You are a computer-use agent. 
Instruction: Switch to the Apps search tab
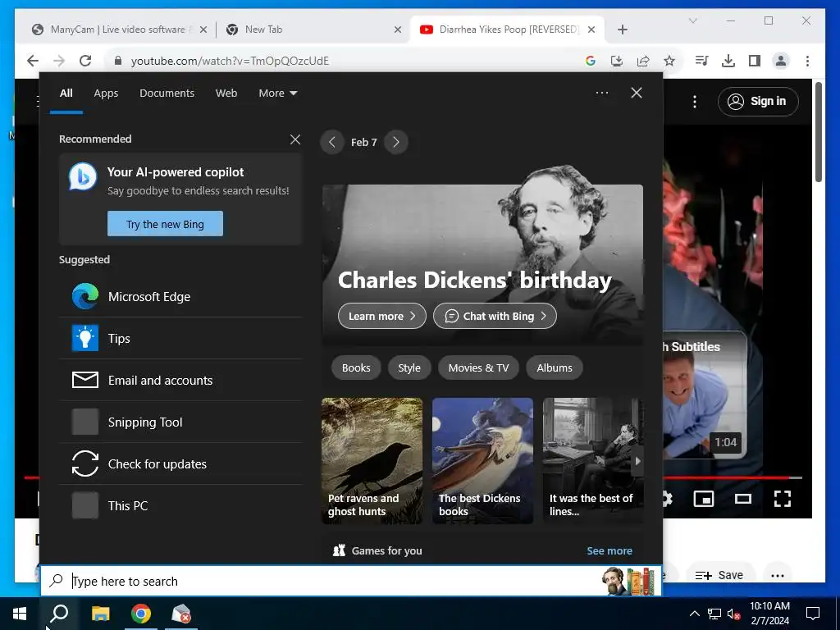coord(106,94)
